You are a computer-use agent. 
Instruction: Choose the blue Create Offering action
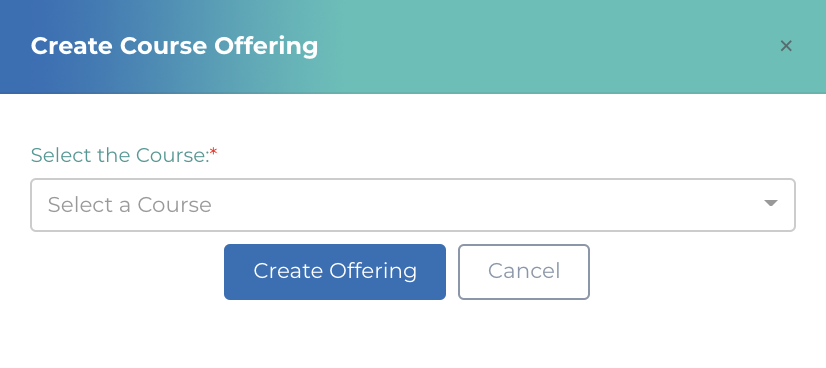pyautogui.click(x=335, y=272)
